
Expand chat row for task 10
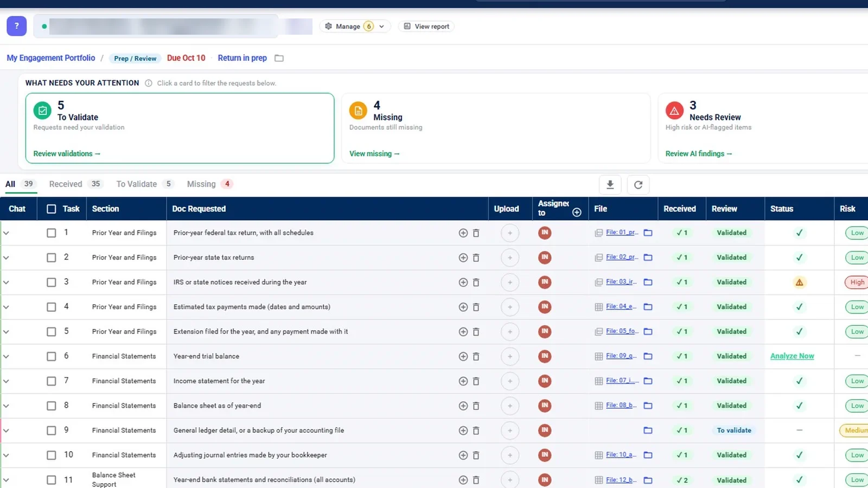coord(6,455)
